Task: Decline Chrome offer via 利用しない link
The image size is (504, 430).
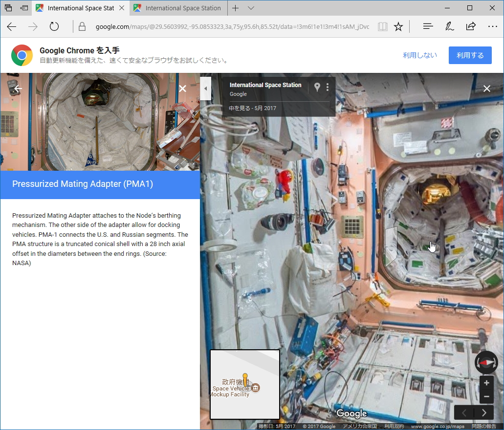Action: click(420, 55)
